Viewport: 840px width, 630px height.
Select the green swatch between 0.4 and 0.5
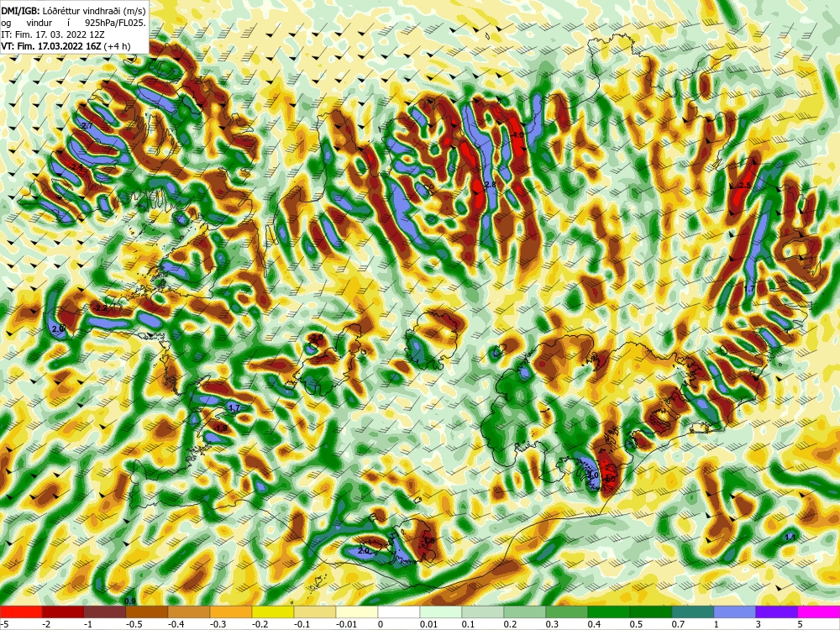click(609, 612)
